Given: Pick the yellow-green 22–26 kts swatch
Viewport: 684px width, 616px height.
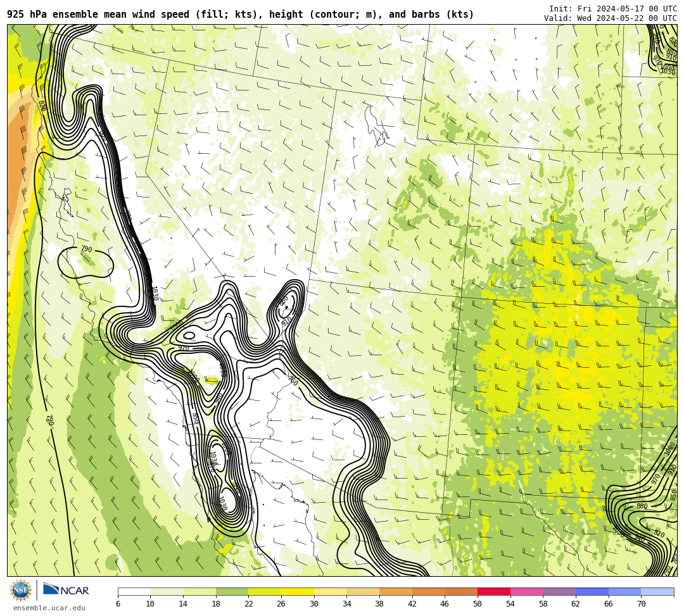Looking at the screenshot, I should (265, 591).
